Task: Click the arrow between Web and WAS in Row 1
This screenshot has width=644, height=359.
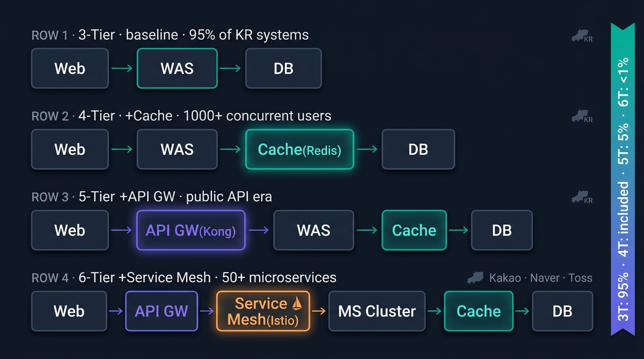Action: pyautogui.click(x=122, y=68)
